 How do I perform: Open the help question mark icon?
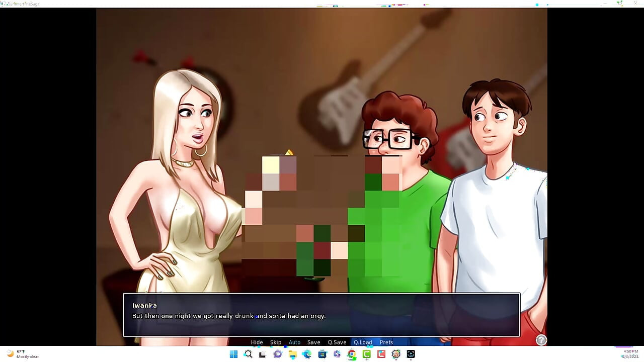541,340
